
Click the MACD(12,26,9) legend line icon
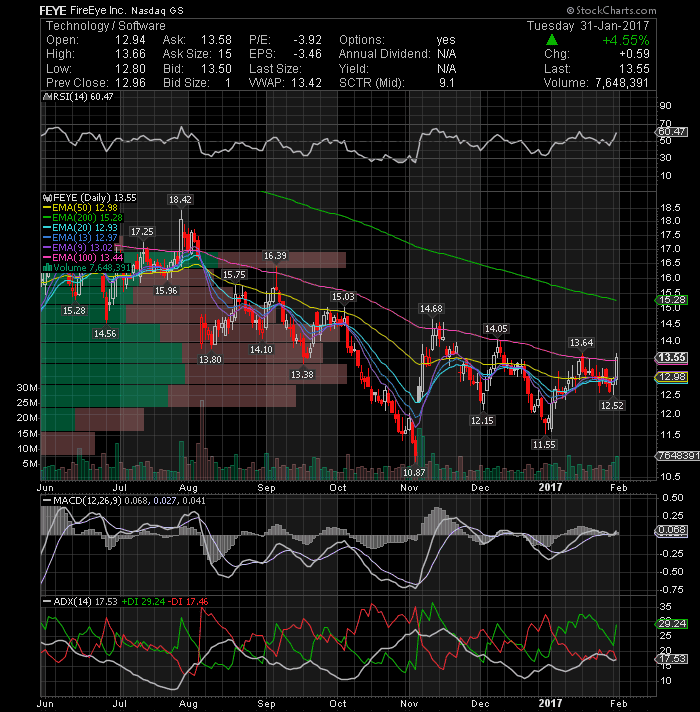(x=47, y=501)
